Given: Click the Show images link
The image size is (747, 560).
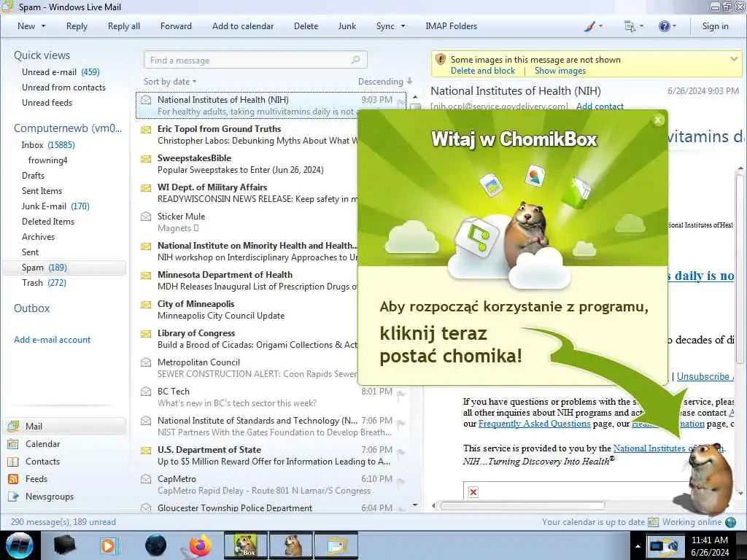Looking at the screenshot, I should 560,71.
